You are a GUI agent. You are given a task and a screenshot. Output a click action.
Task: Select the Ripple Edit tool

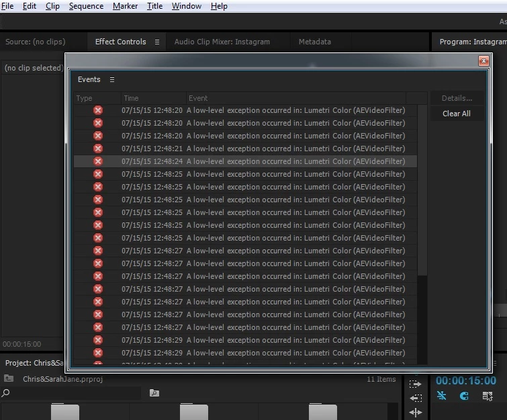[x=416, y=412]
